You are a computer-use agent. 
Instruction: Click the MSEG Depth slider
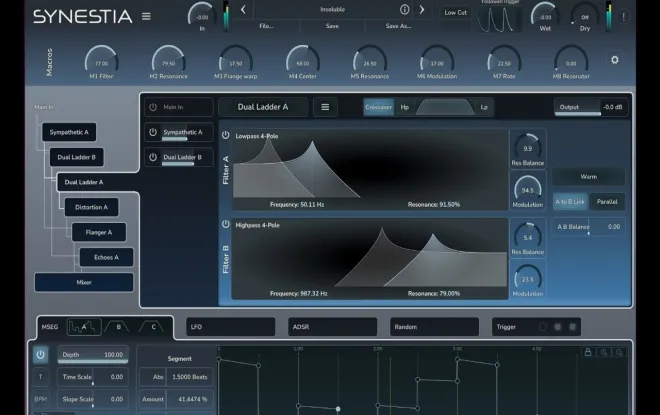point(93,354)
